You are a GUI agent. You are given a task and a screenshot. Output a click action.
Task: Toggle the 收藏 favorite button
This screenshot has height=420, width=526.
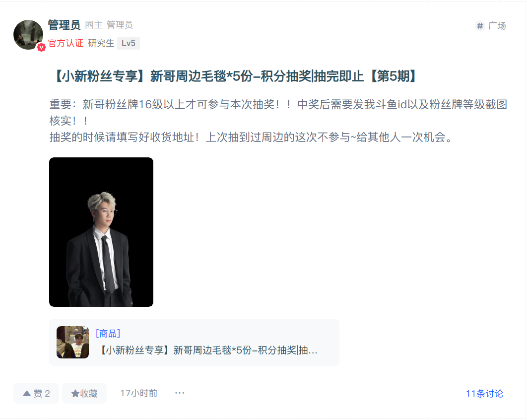pos(84,393)
